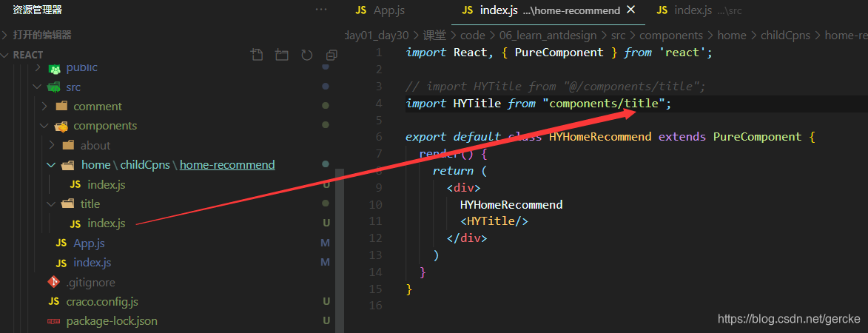This screenshot has height=333, width=868.
Task: Open craco.config.js file
Action: point(102,301)
